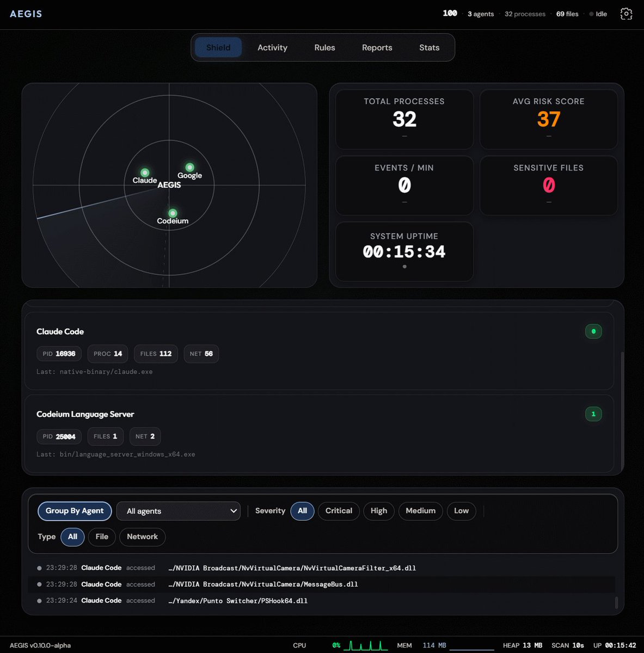
Task: Open the Stats tab
Action: click(429, 47)
